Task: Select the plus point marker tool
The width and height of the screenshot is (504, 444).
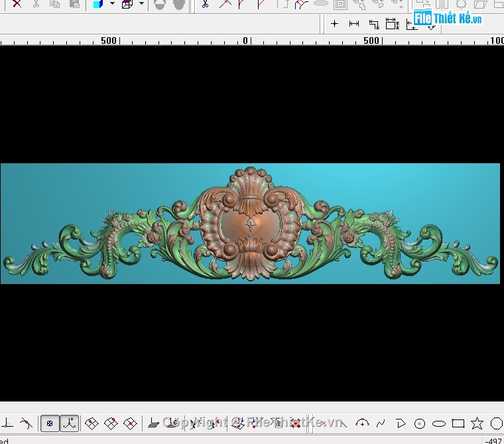Action: tap(334, 23)
